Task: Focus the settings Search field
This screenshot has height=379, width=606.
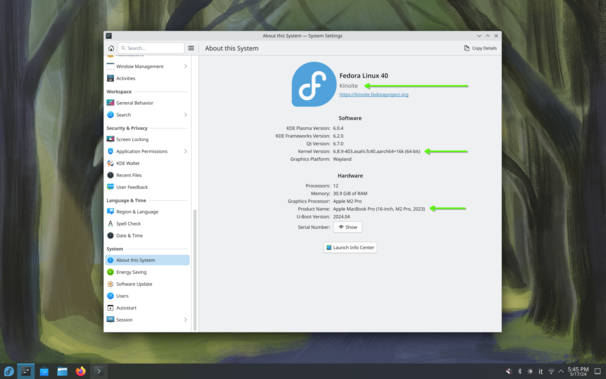Action: click(151, 48)
